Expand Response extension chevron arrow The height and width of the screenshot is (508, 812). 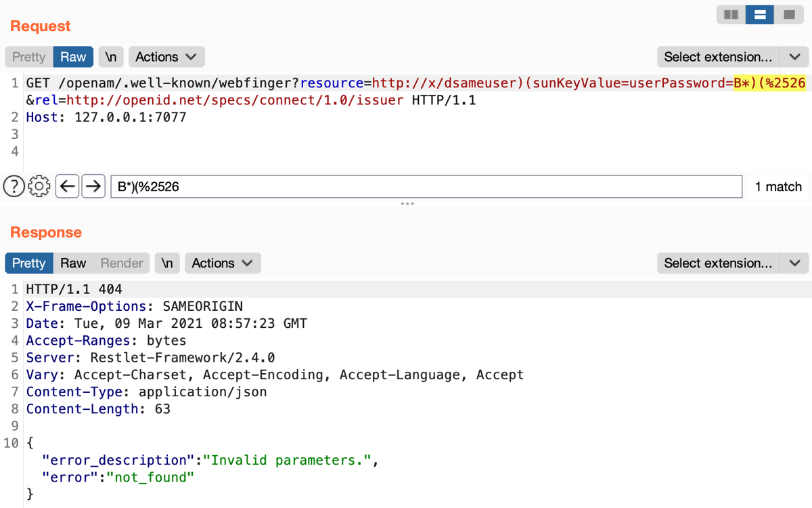tap(794, 263)
